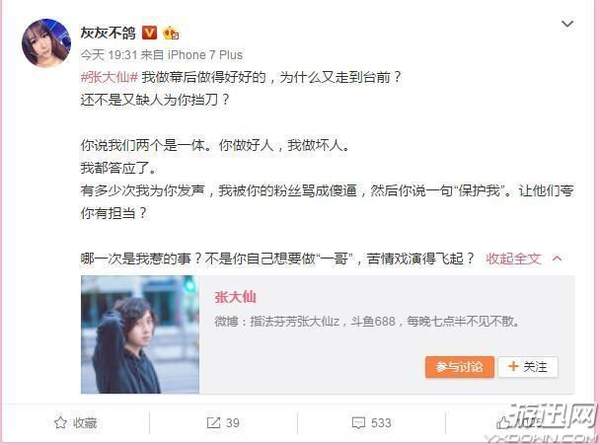
Task: Click the topic description text about 斗鱼688
Action: click(367, 321)
